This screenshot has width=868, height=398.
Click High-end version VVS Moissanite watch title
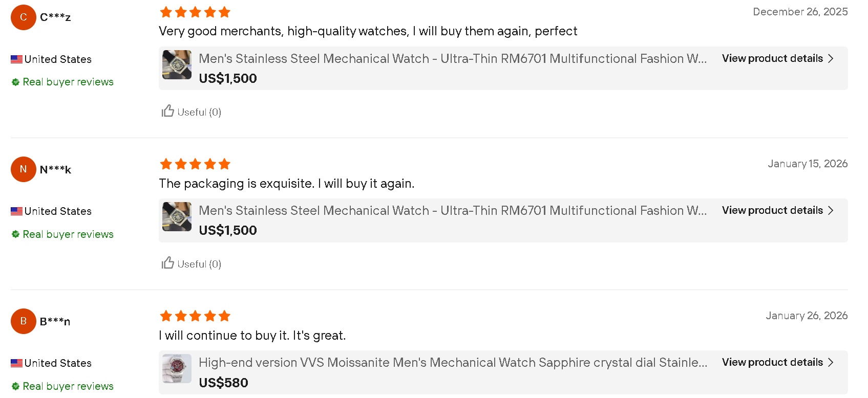(453, 363)
